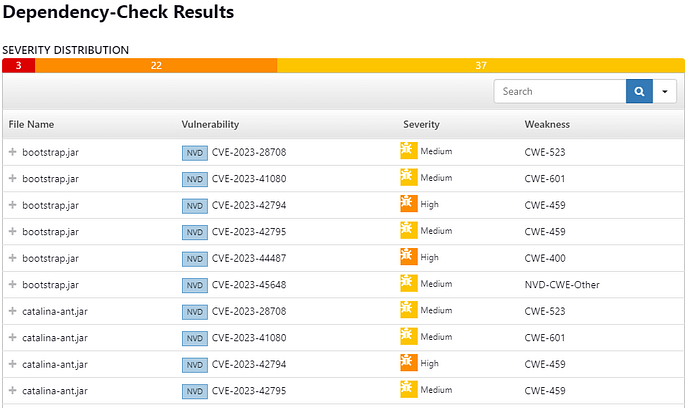Select CWE-400 weakness cell
Viewport: 700px width, 408px height.
coord(545,258)
